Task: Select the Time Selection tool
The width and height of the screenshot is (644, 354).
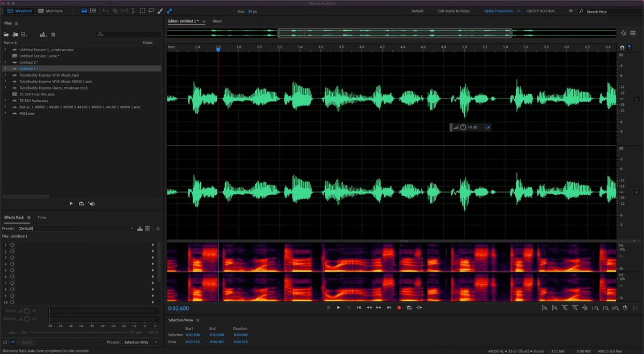Action: pyautogui.click(x=133, y=10)
